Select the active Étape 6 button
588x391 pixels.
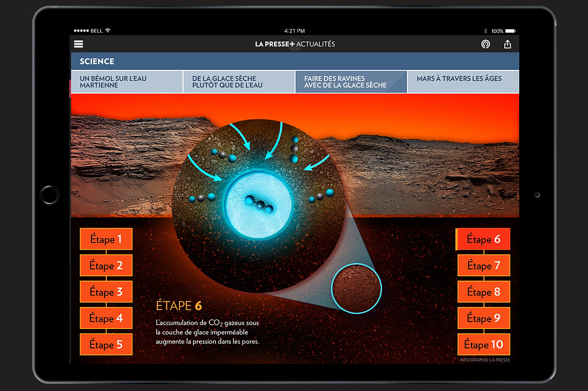[483, 239]
